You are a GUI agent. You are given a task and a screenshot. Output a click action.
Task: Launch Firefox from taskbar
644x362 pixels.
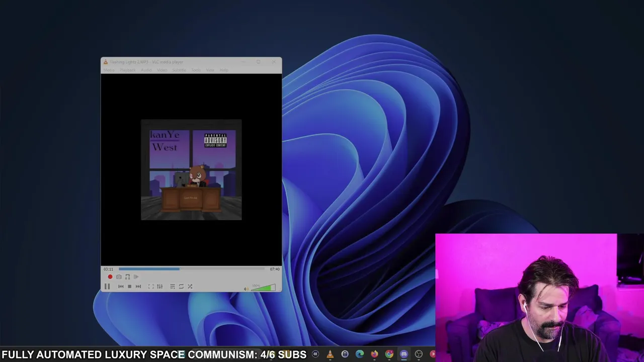(x=374, y=354)
